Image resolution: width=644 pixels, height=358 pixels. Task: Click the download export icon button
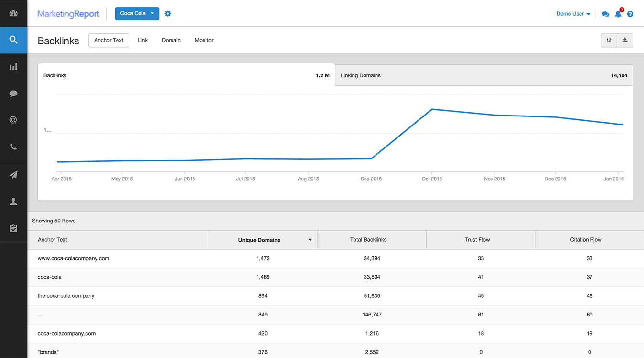625,40
